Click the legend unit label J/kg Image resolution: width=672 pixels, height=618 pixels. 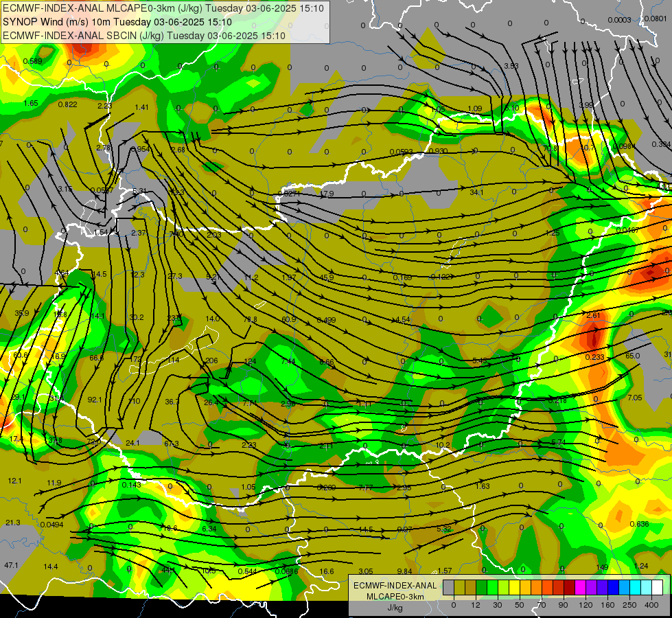pos(395,608)
